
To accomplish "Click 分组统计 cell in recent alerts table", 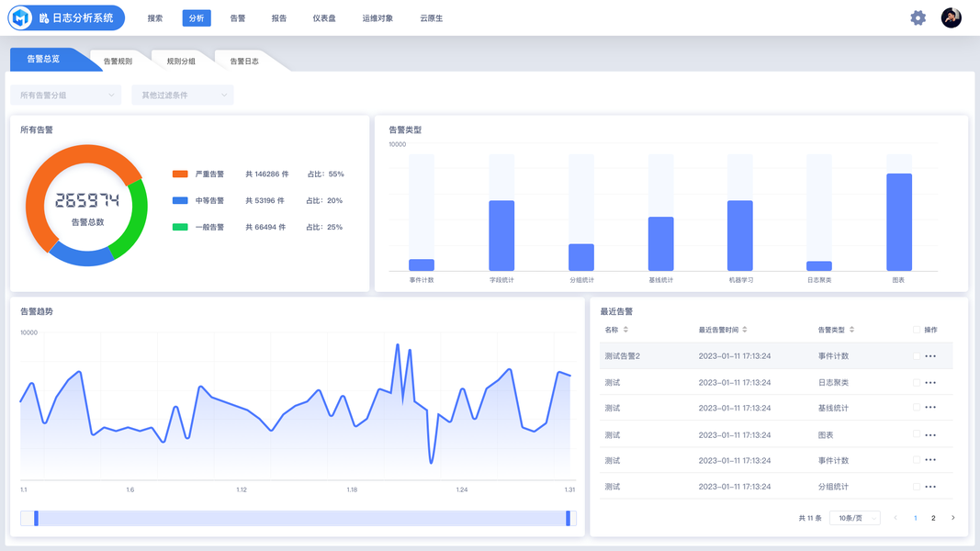I will click(833, 487).
